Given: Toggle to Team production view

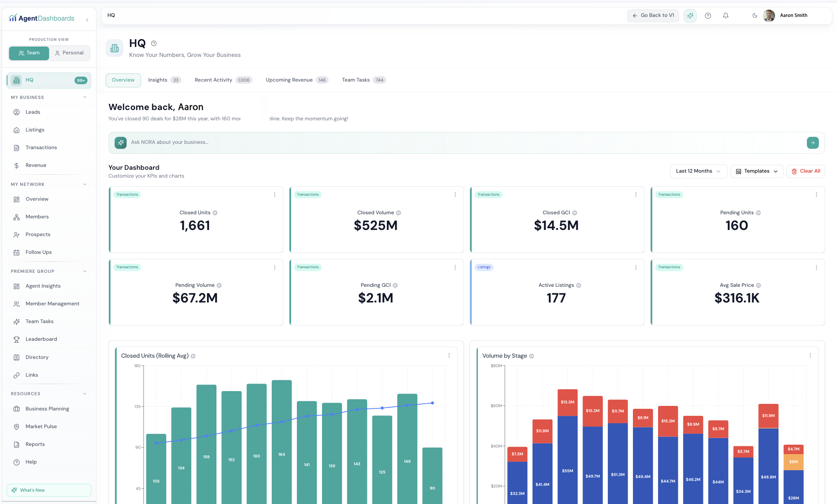Looking at the screenshot, I should point(29,53).
